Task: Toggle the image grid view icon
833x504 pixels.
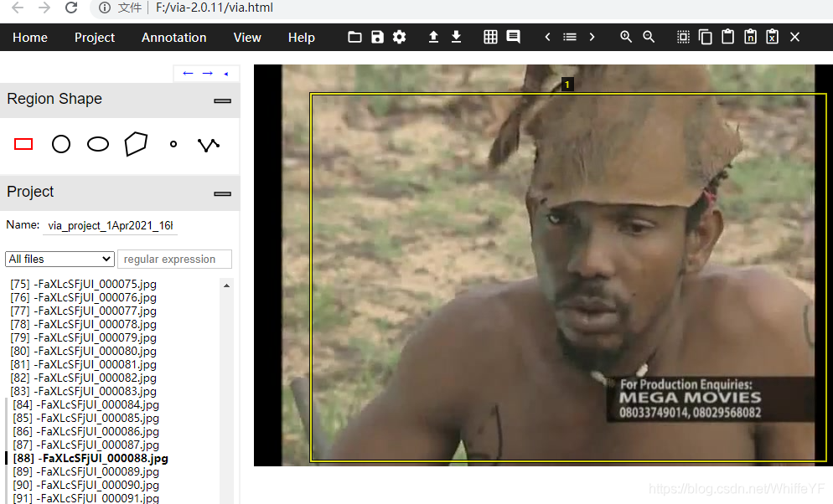Action: tap(491, 37)
